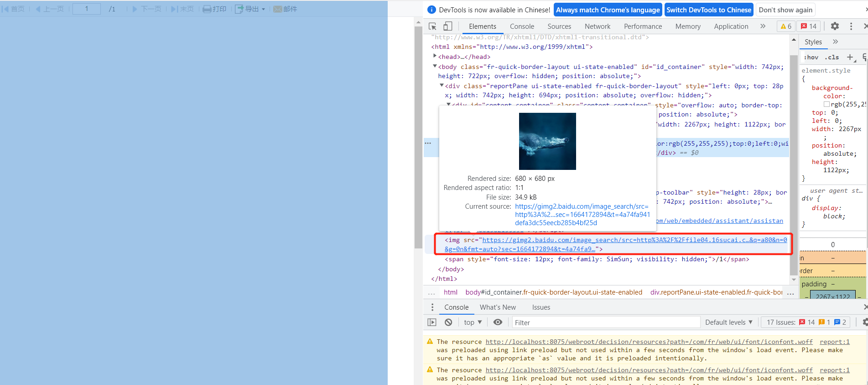Switch to the Elements tab
Viewport: 868px width, 385px height.
tap(482, 26)
